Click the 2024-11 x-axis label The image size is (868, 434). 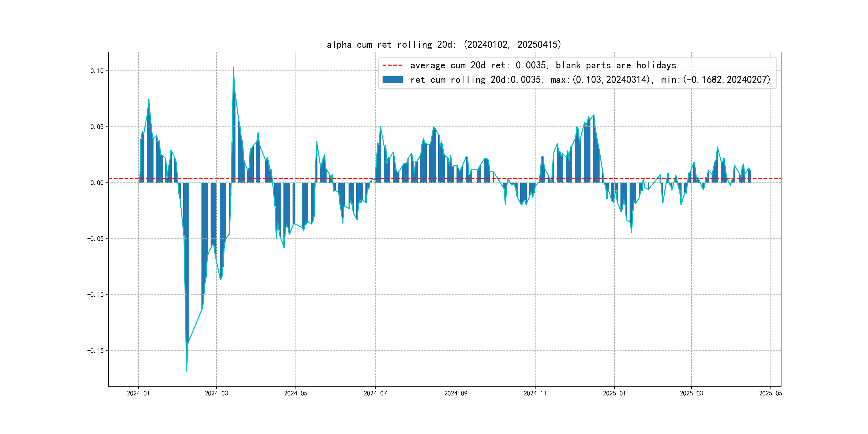[x=535, y=393]
